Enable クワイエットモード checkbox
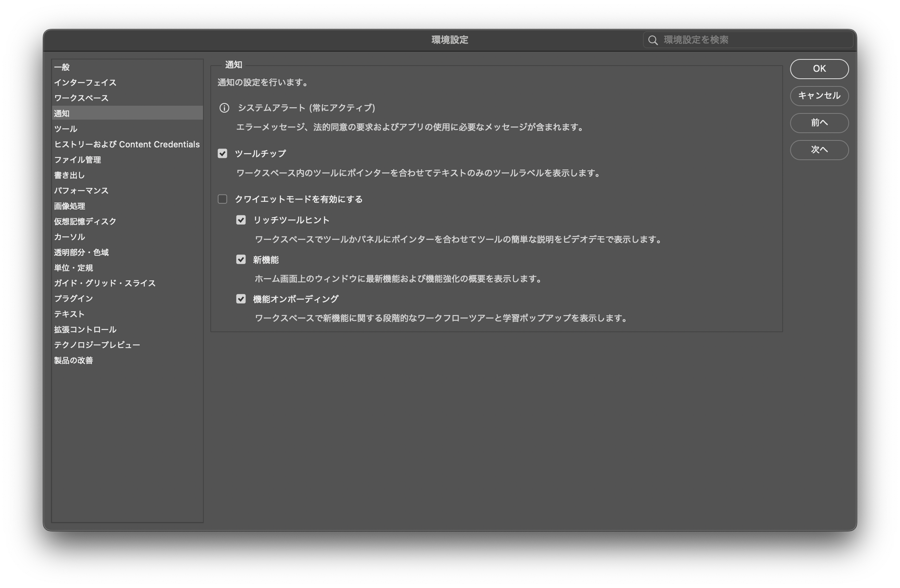Image resolution: width=900 pixels, height=588 pixels. pos(222,199)
